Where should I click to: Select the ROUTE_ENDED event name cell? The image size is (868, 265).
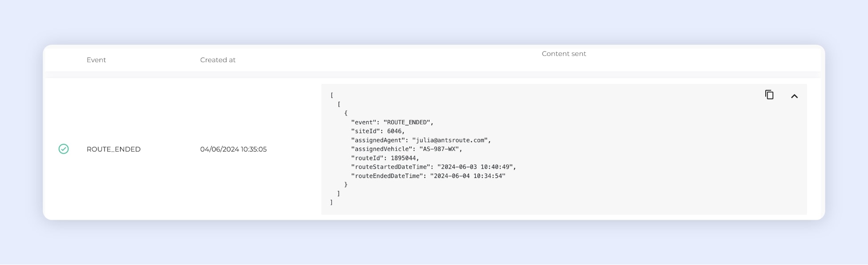(x=113, y=149)
